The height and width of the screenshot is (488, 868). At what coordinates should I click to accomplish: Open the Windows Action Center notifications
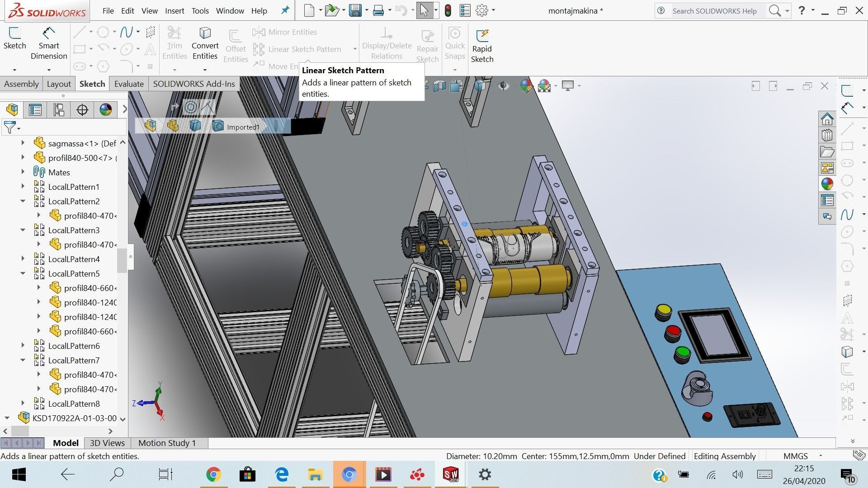(848, 475)
